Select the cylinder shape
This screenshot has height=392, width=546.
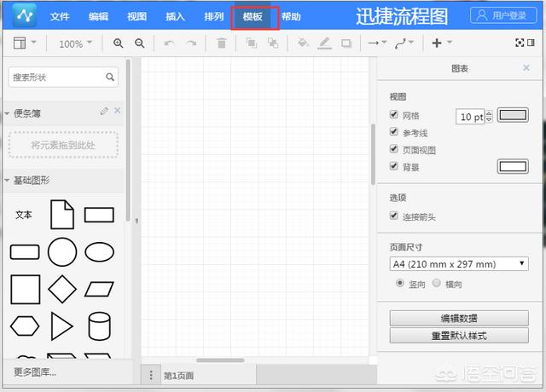point(99,326)
